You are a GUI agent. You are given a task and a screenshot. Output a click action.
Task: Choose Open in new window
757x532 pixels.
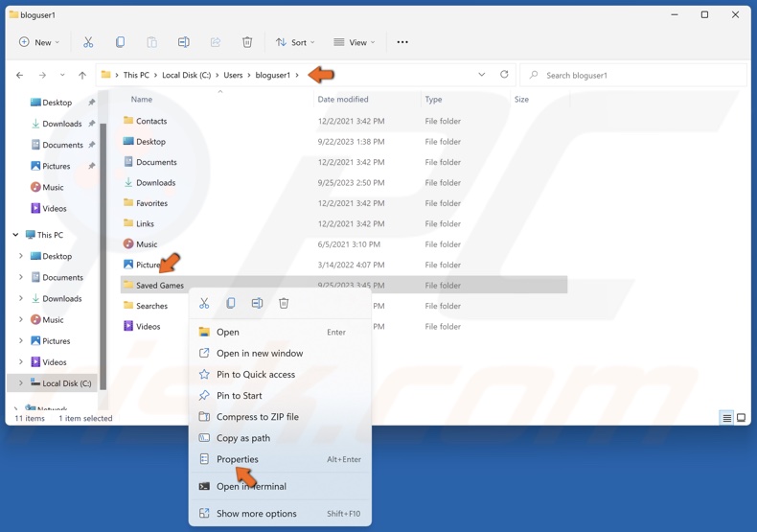[x=280, y=354]
